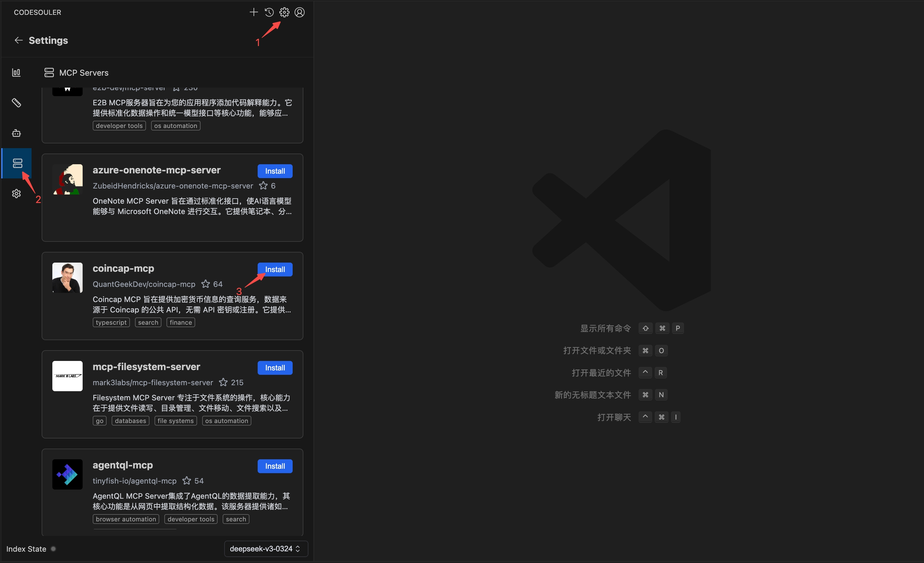Open the QuantGeekDev/coincap-mcp repository link
Image resolution: width=924 pixels, height=563 pixels.
point(143,284)
